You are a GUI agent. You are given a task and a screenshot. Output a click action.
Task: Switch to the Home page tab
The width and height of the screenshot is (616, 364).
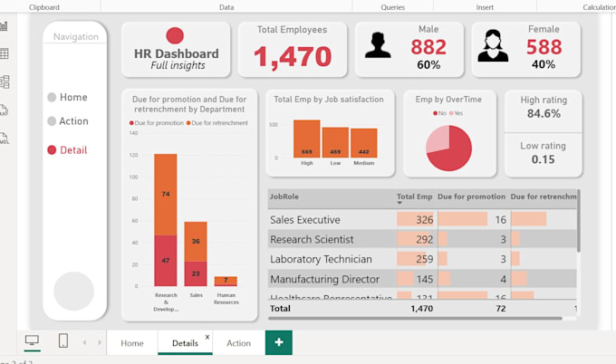132,343
